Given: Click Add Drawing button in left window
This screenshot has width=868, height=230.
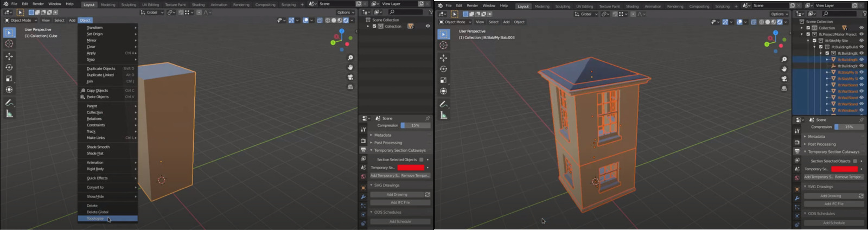Looking at the screenshot, I should click(397, 194).
